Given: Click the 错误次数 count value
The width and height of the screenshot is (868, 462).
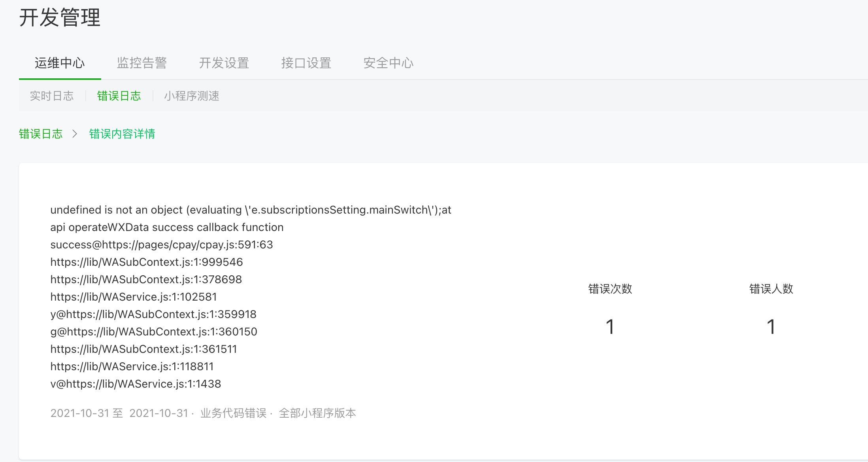Looking at the screenshot, I should click(610, 327).
